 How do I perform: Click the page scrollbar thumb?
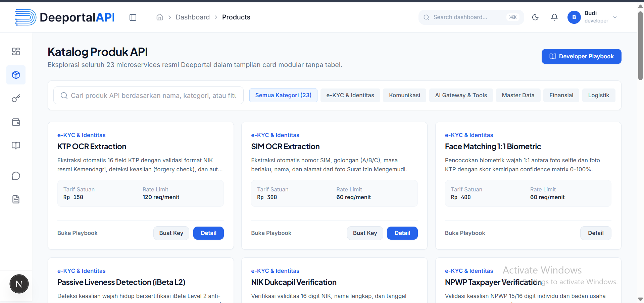pos(640,46)
